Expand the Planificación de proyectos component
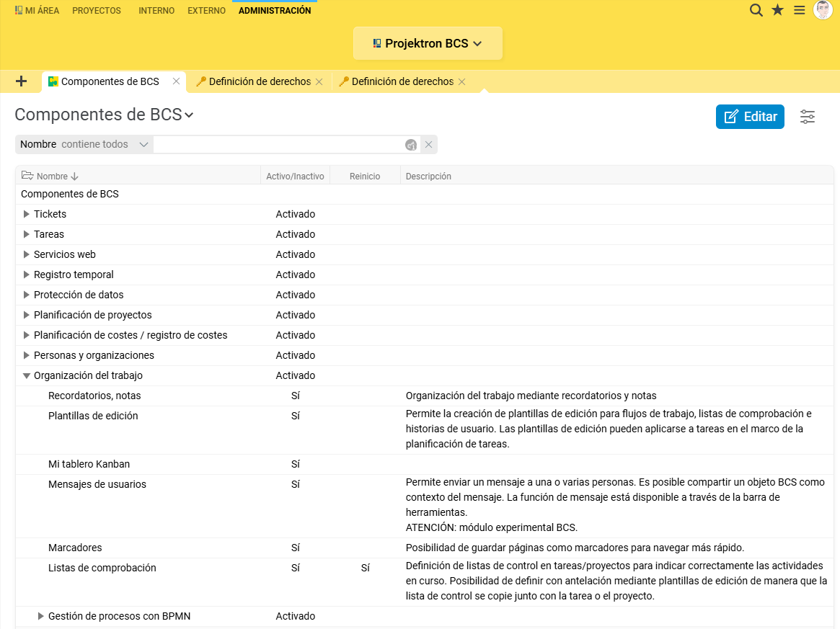Image resolution: width=840 pixels, height=629 pixels. click(x=26, y=315)
